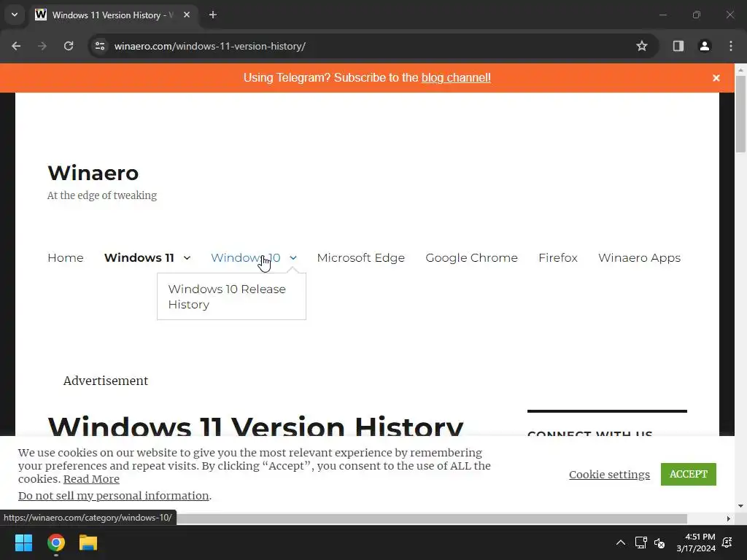
Task: Click the 'At the edge of tweaking' tagline
Action: (102, 195)
